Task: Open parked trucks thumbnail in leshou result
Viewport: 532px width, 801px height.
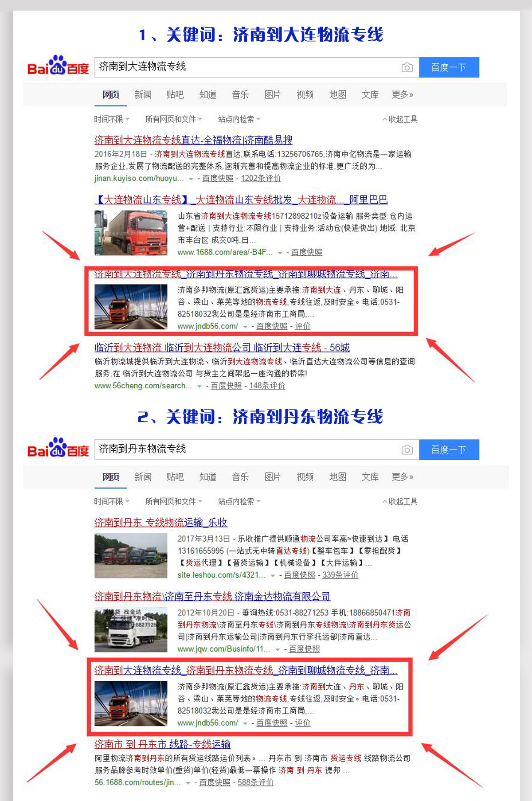Action: [131, 556]
